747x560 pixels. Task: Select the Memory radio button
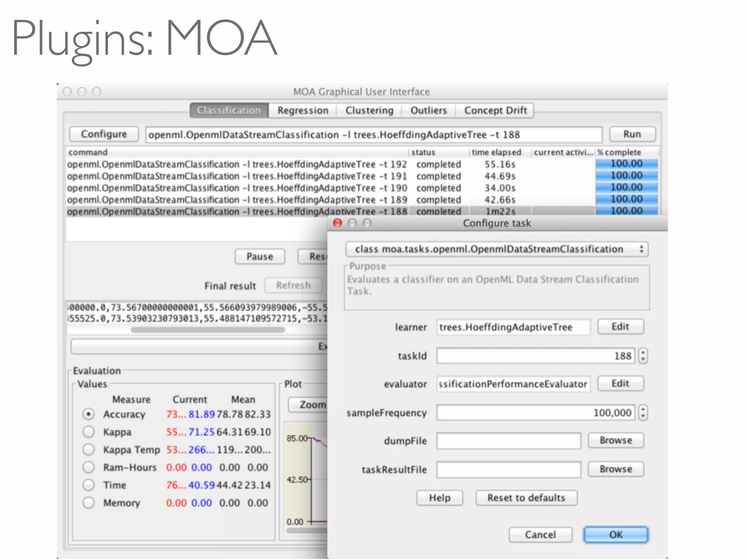point(89,503)
